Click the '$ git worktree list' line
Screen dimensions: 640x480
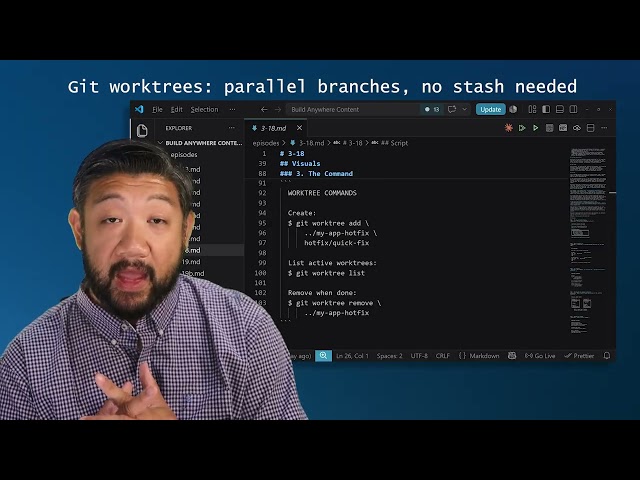pos(326,273)
